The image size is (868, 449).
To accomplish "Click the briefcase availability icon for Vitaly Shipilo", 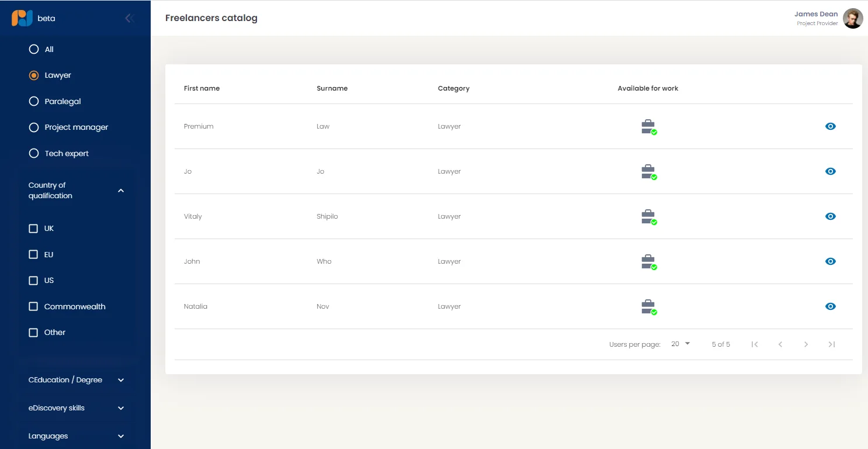I will point(649,217).
